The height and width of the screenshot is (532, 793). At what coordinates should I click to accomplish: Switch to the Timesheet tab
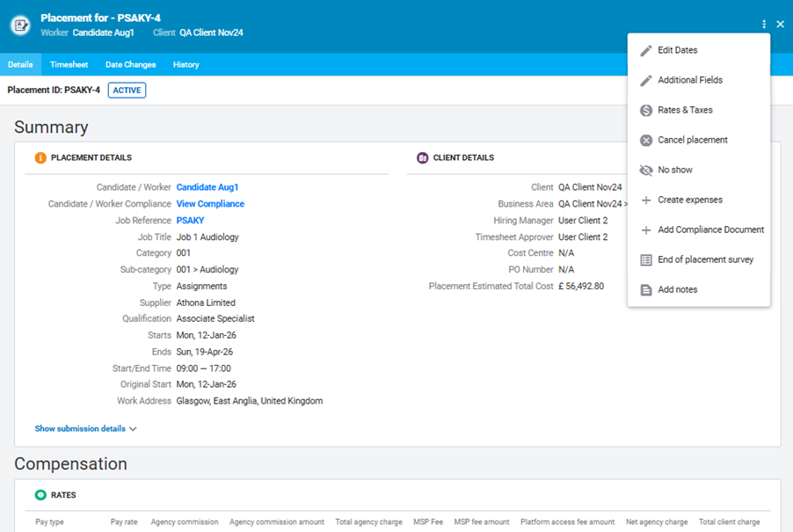(x=69, y=65)
